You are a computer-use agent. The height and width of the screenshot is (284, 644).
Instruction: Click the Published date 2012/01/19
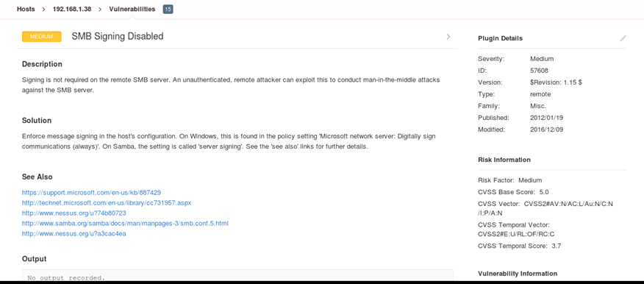point(547,118)
